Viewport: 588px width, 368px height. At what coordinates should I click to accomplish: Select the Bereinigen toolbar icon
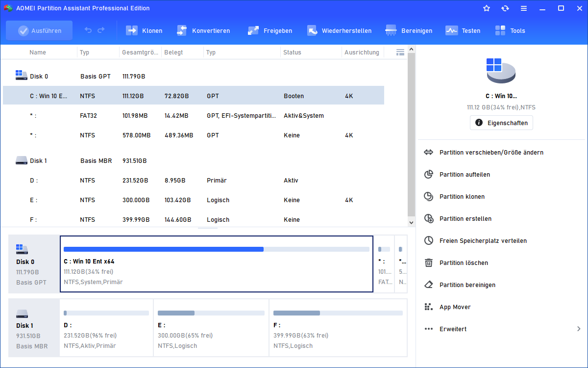click(391, 30)
